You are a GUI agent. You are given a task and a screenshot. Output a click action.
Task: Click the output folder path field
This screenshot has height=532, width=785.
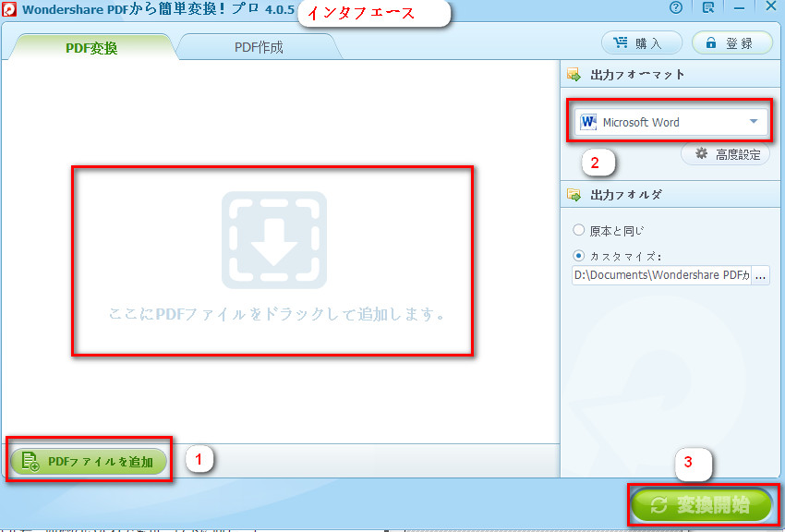[x=661, y=275]
